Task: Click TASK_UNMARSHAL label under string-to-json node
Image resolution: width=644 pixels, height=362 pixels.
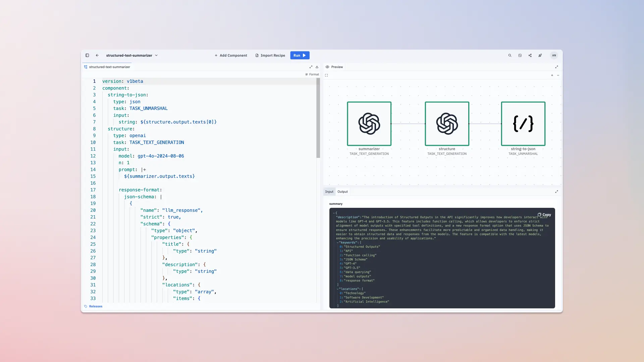Action: point(523,154)
